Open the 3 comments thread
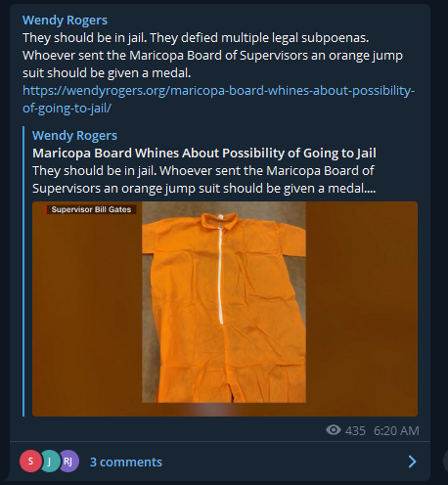The height and width of the screenshot is (485, 448). coord(126,462)
